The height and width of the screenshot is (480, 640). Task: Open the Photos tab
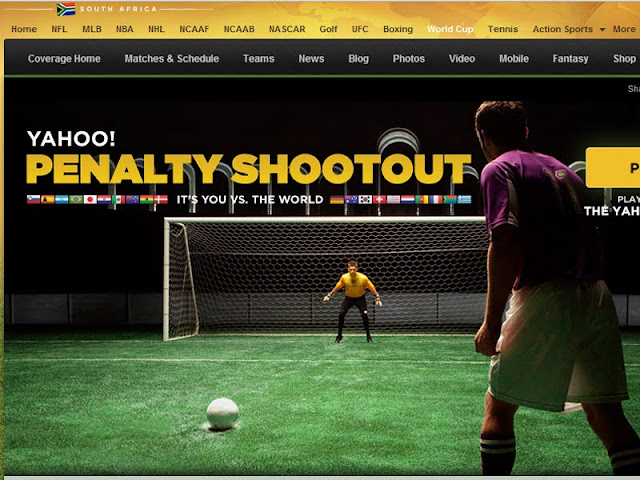[x=409, y=59]
